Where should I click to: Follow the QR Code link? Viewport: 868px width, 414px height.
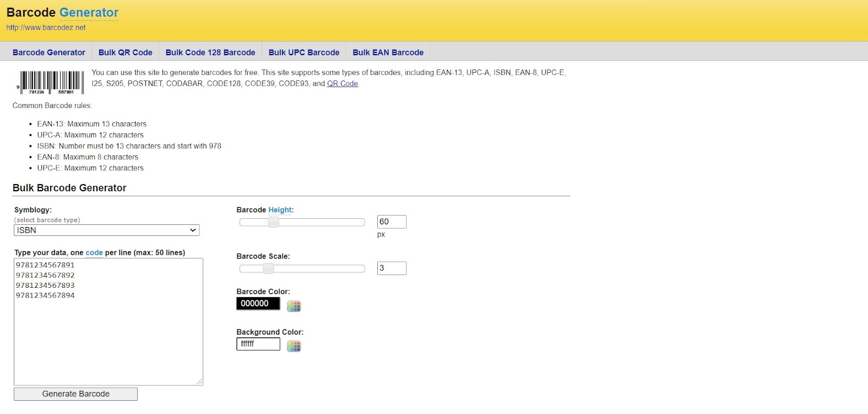point(343,84)
